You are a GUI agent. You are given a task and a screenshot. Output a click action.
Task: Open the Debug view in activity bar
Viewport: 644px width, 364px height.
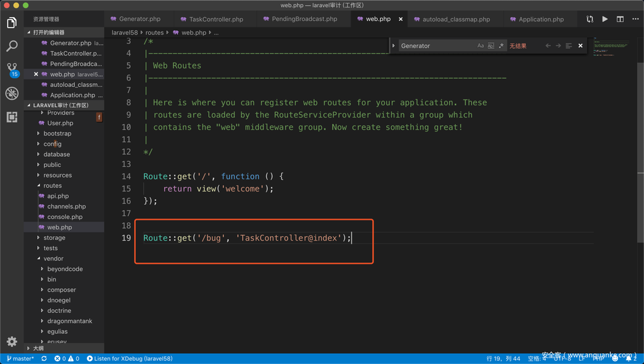[11, 93]
